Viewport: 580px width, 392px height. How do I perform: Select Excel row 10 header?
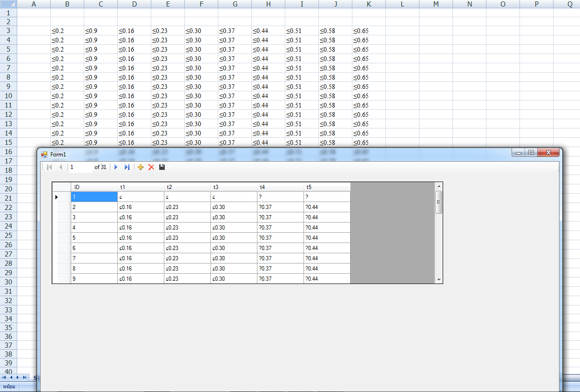coord(8,96)
